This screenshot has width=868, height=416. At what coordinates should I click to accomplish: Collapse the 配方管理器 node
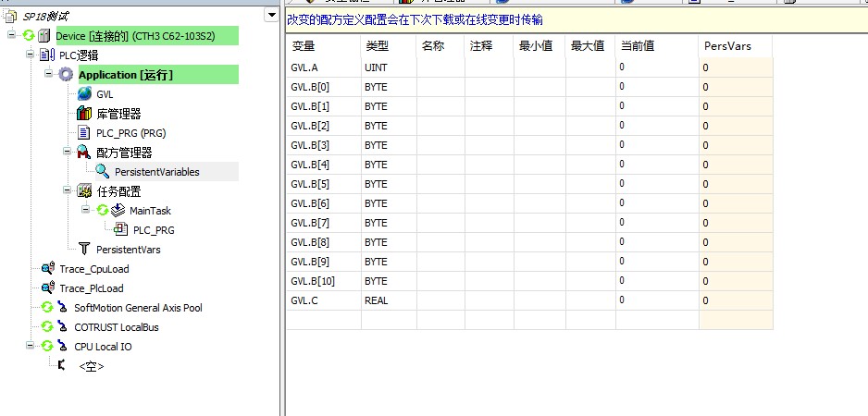[67, 151]
